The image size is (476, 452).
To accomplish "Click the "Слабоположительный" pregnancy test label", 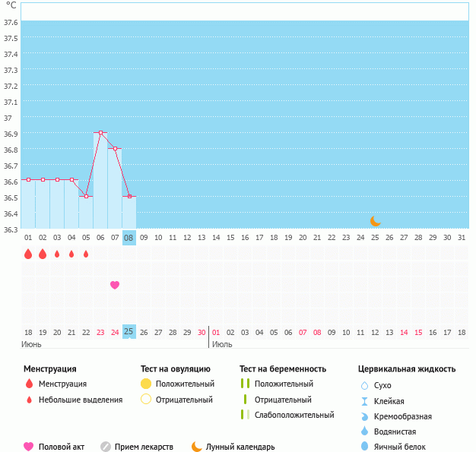I will (294, 415).
